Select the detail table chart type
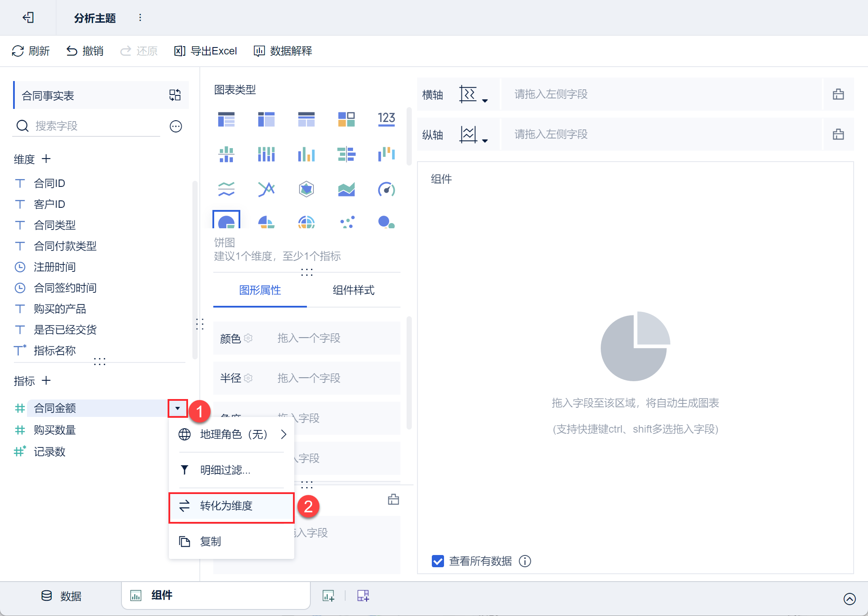Image resolution: width=868 pixels, height=616 pixels. (306, 119)
